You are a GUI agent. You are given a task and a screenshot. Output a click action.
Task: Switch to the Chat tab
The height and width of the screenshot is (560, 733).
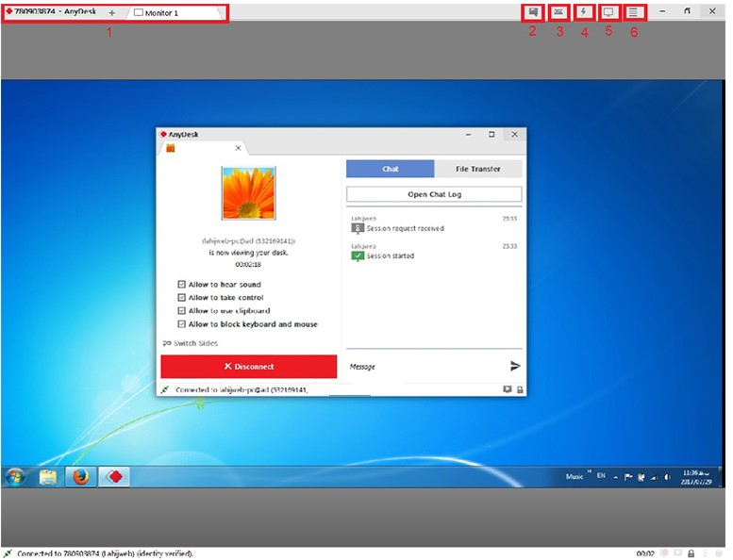[390, 169]
